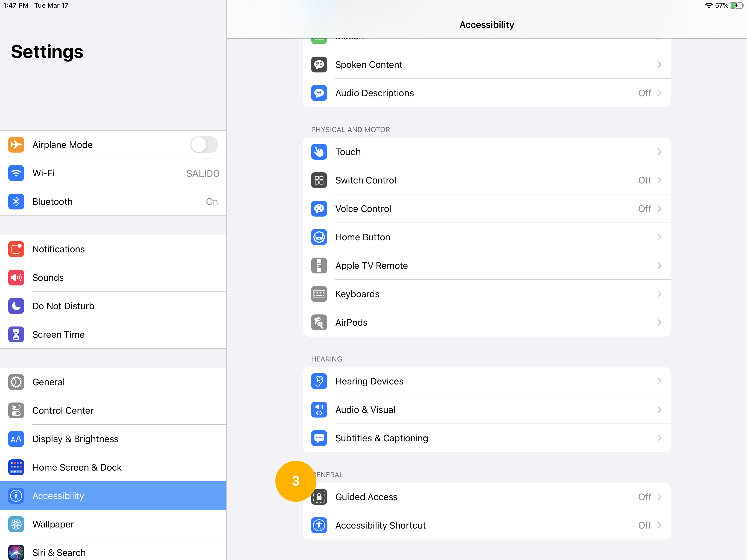Toggle the Airplane Mode switch

[204, 145]
